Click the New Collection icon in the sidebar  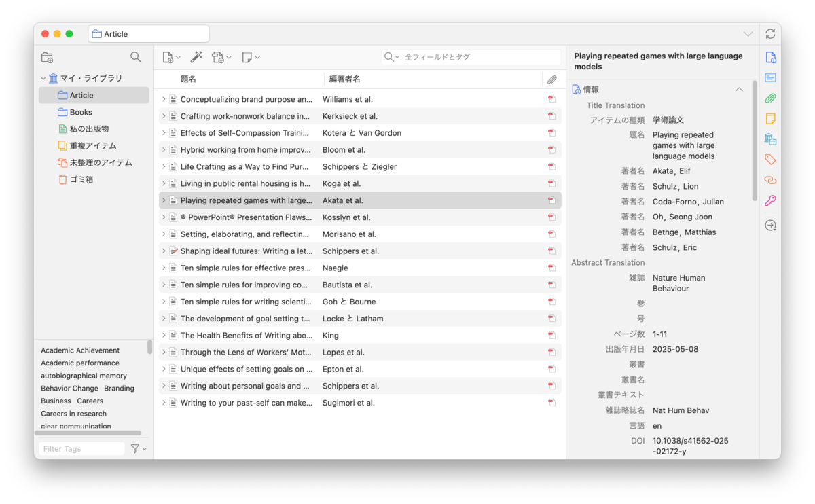[x=47, y=58]
